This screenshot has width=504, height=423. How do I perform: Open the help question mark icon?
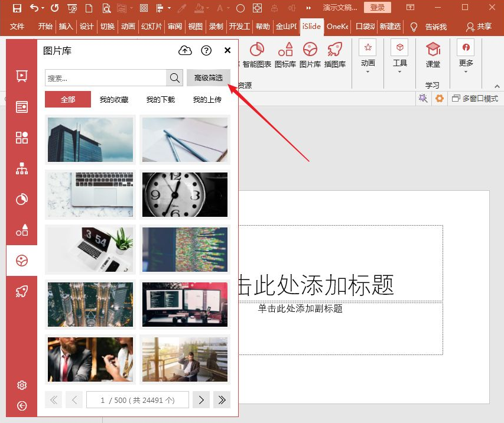(206, 51)
